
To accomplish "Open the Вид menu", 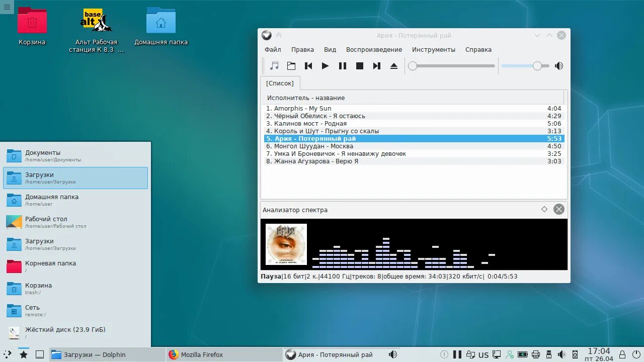I will pyautogui.click(x=330, y=50).
